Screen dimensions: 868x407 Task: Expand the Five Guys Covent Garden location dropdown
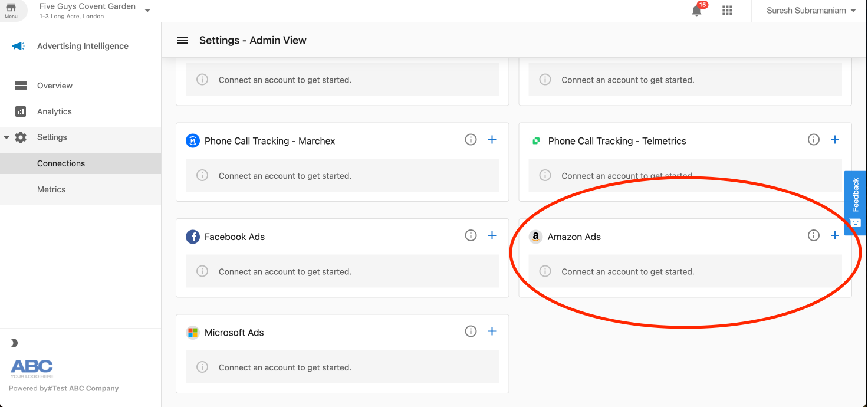pyautogui.click(x=147, y=10)
